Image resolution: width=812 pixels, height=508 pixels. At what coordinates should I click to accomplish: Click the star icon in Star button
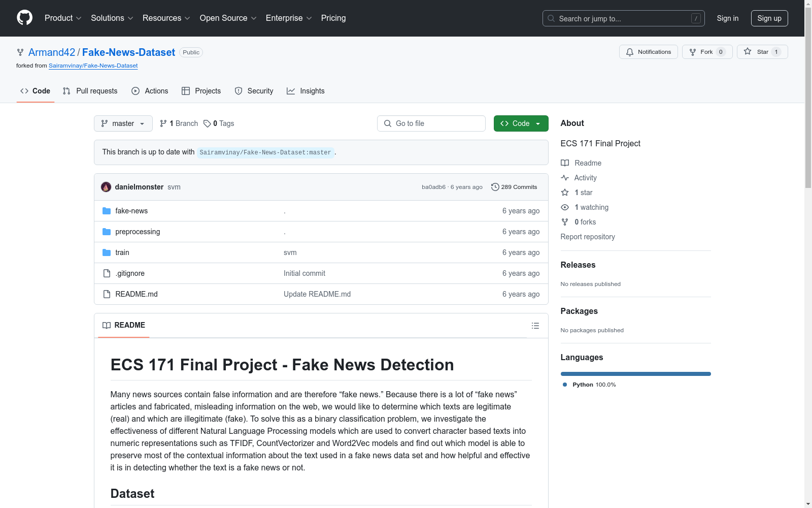point(748,51)
